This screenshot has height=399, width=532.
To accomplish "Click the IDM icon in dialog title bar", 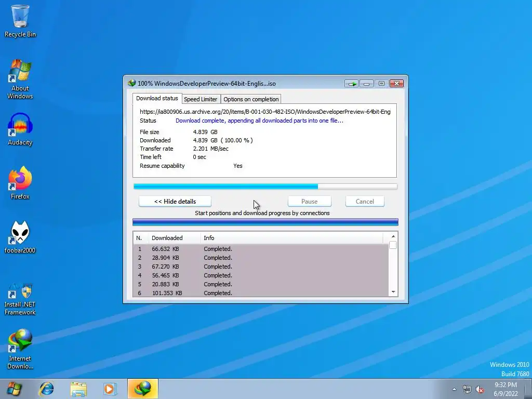I will tap(131, 83).
